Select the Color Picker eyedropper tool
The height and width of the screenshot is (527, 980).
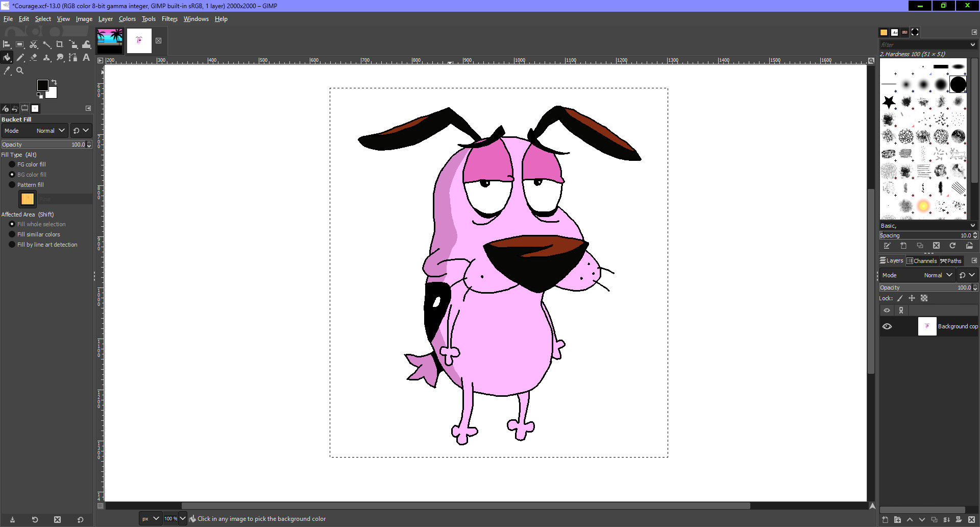(7, 70)
